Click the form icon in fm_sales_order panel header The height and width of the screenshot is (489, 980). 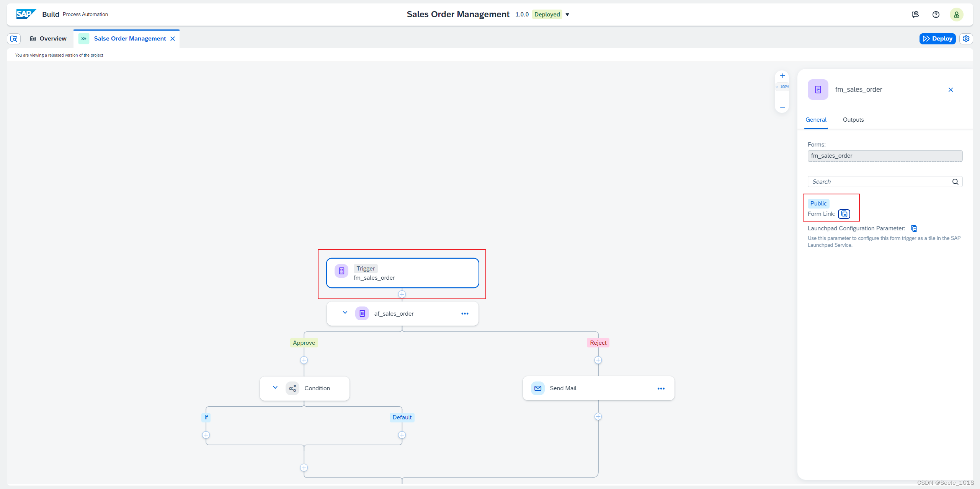[818, 90]
